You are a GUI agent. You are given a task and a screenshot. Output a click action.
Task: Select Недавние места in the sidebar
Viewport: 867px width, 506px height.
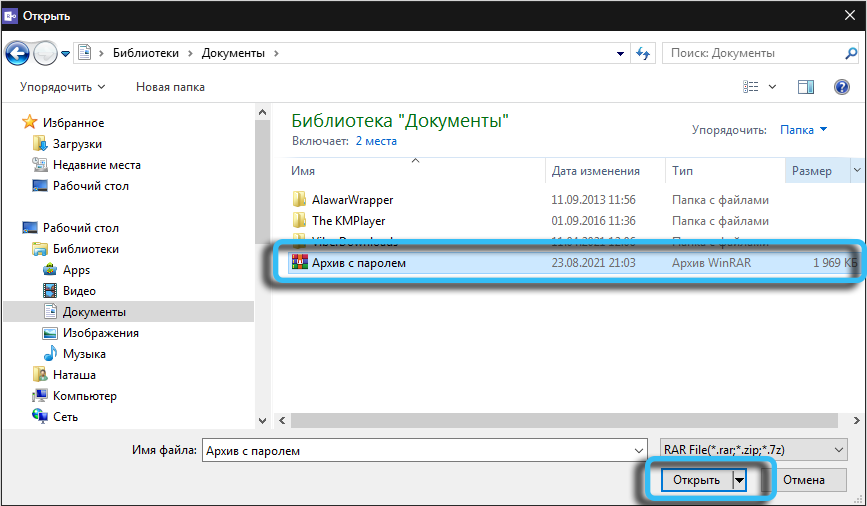point(96,165)
